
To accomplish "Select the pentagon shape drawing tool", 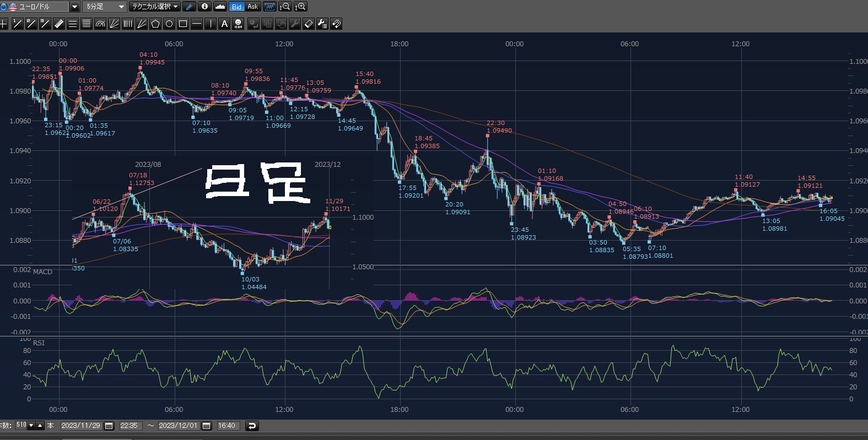I will pyautogui.click(x=155, y=24).
